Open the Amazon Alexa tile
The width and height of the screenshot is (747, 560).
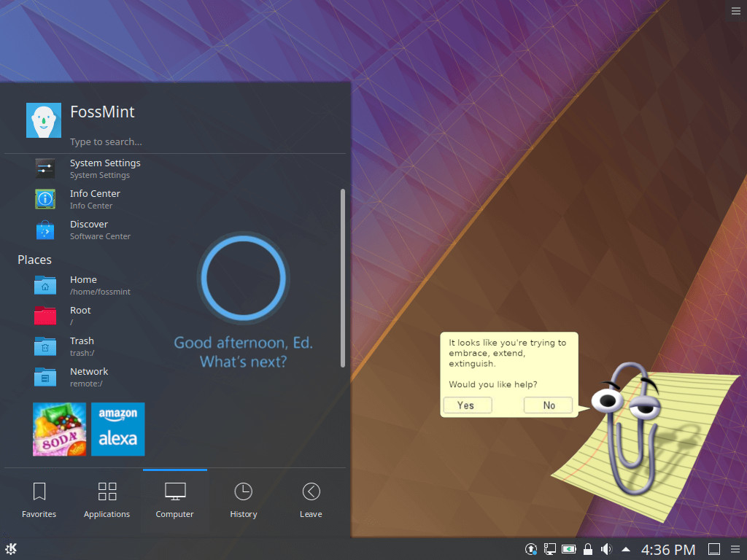tap(118, 429)
